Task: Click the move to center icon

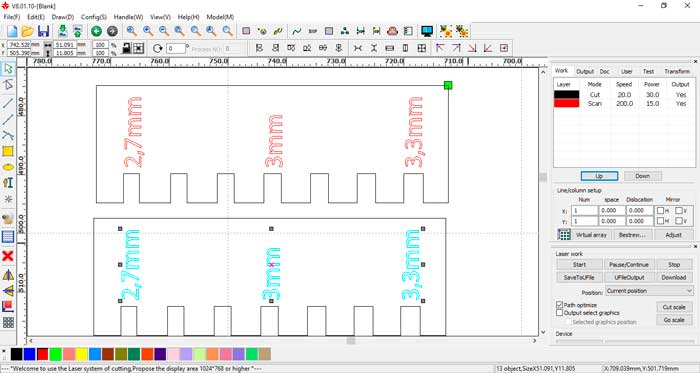Action: [x=504, y=48]
